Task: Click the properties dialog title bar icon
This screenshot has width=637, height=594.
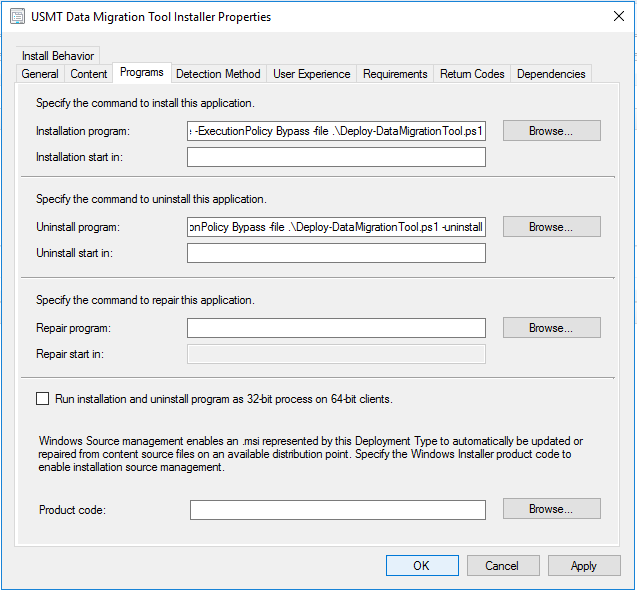Action: [x=17, y=17]
